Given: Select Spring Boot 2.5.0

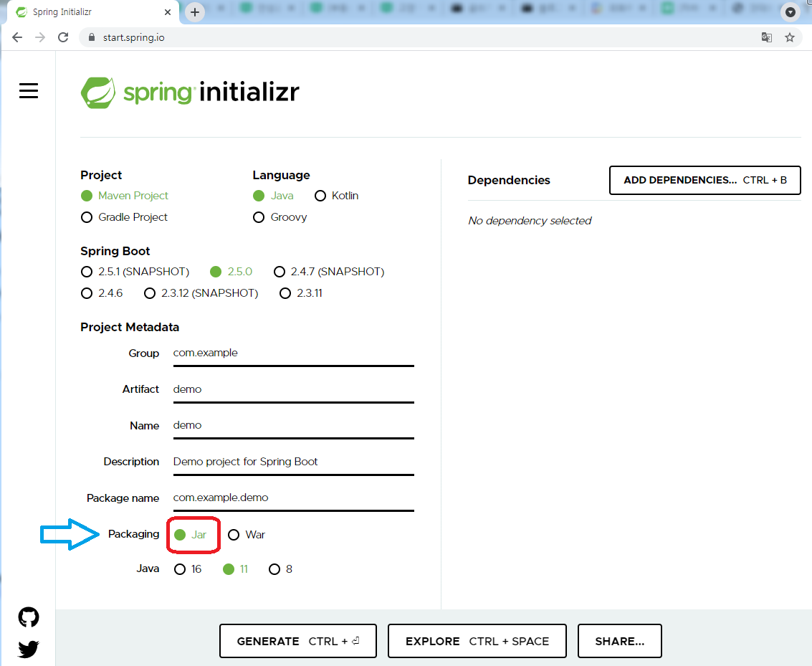Looking at the screenshot, I should pyautogui.click(x=231, y=272).
